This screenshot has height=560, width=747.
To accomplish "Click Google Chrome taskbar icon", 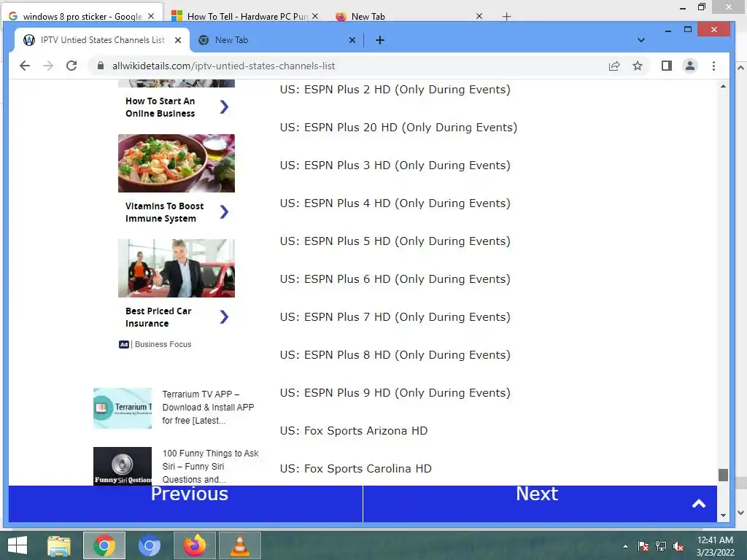I will pos(104,545).
